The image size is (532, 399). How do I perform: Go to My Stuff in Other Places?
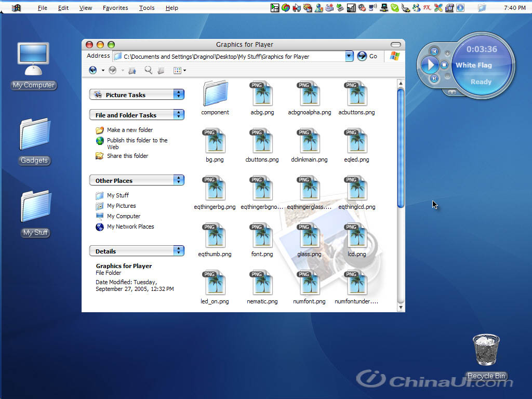(x=118, y=195)
